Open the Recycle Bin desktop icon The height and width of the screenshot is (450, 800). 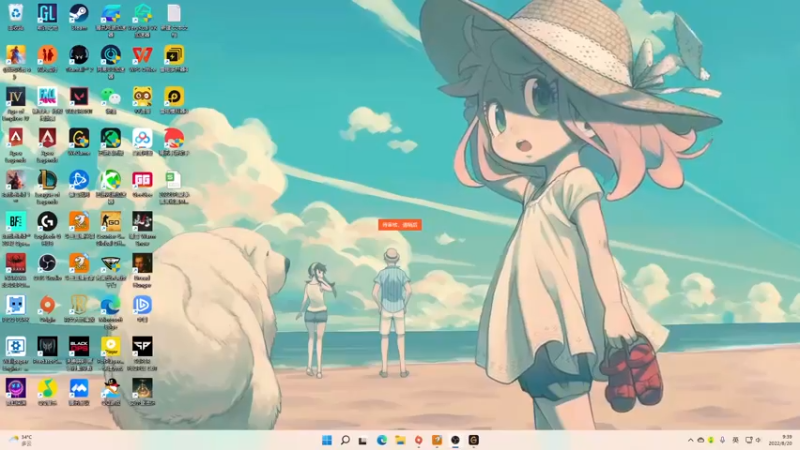[x=16, y=13]
